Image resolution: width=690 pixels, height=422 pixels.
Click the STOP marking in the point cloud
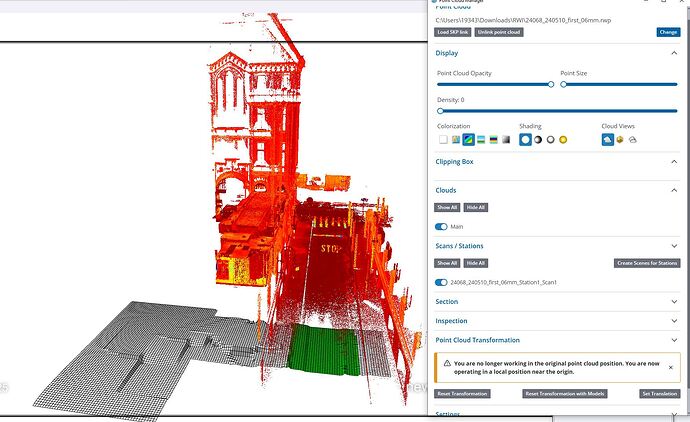(330, 249)
